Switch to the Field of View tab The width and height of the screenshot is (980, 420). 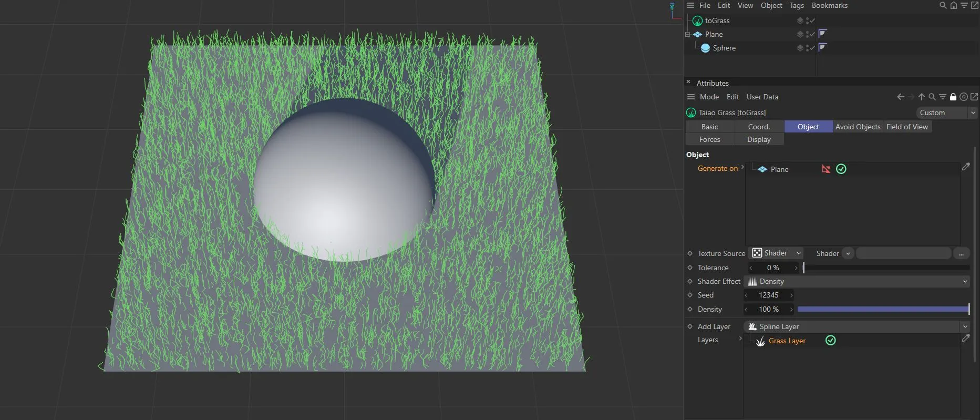pyautogui.click(x=907, y=127)
